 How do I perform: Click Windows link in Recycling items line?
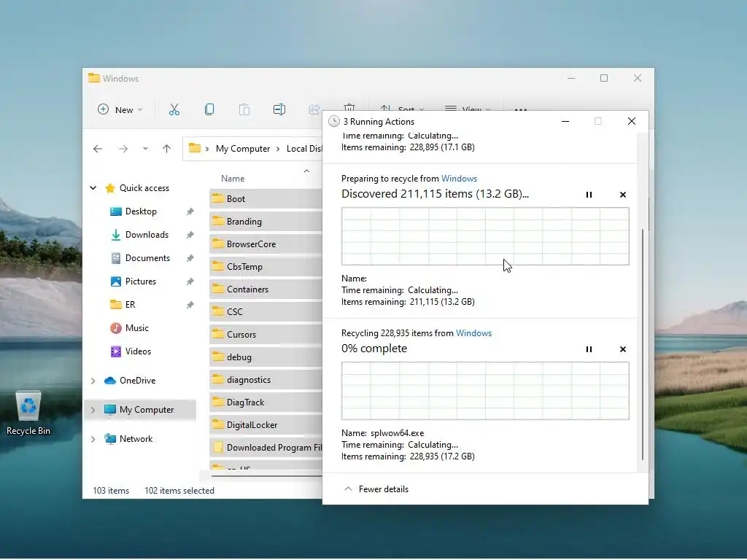(473, 333)
